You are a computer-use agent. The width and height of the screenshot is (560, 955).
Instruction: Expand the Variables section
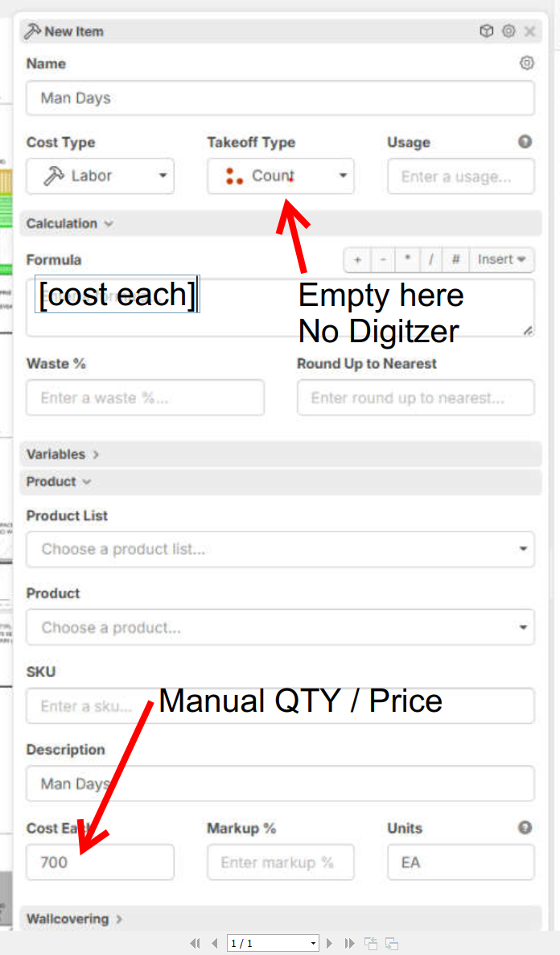tap(63, 454)
